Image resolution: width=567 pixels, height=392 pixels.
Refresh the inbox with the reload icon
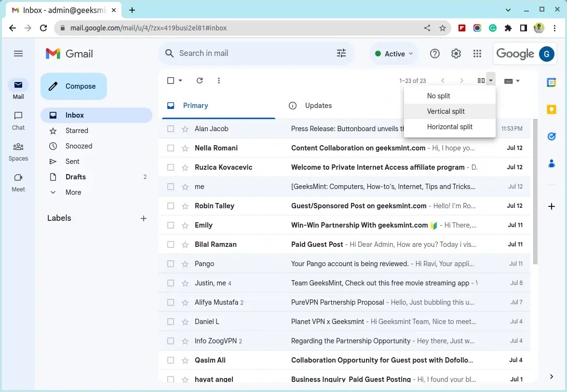click(x=200, y=81)
